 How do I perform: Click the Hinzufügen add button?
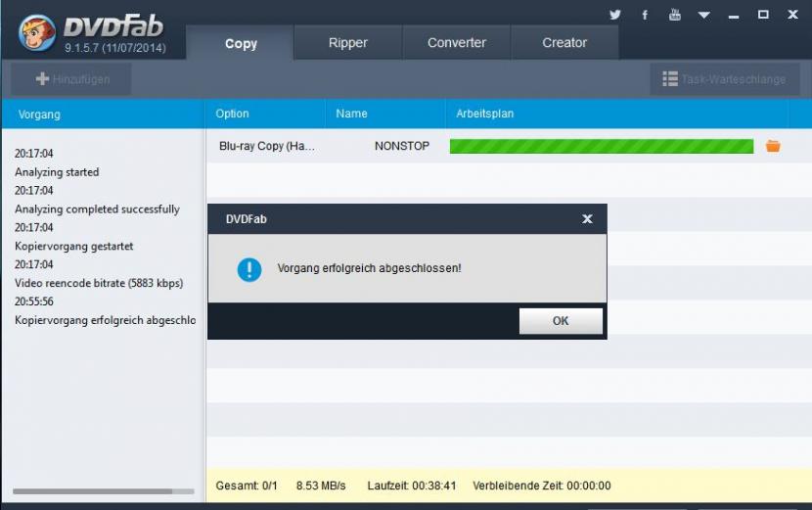[x=72, y=79]
